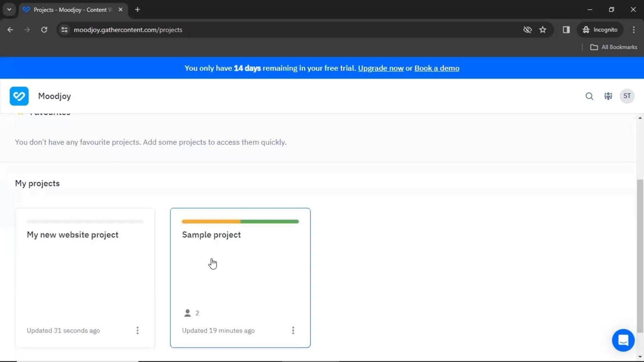Click the Moodjoy GatherContent logo icon
Viewport: 644px width, 362px height.
click(19, 96)
